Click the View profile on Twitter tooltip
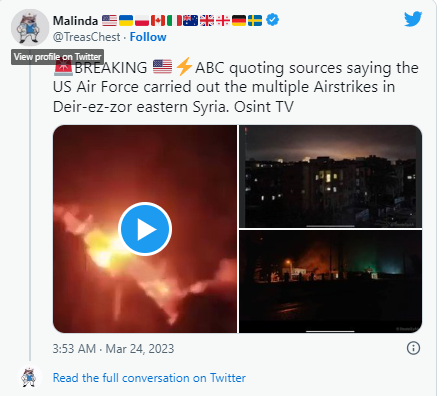This screenshot has height=396, width=447. (58, 57)
